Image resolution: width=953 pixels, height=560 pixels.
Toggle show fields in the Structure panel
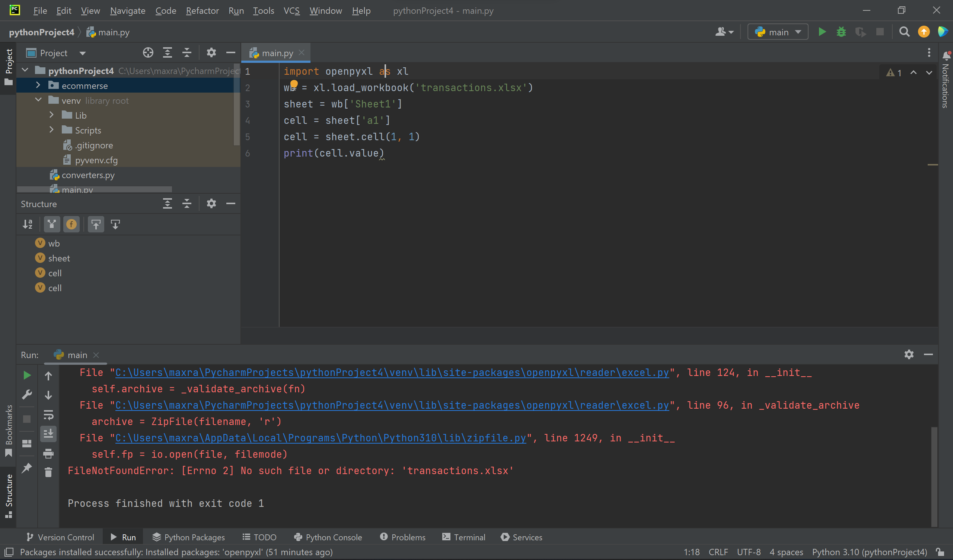71,224
